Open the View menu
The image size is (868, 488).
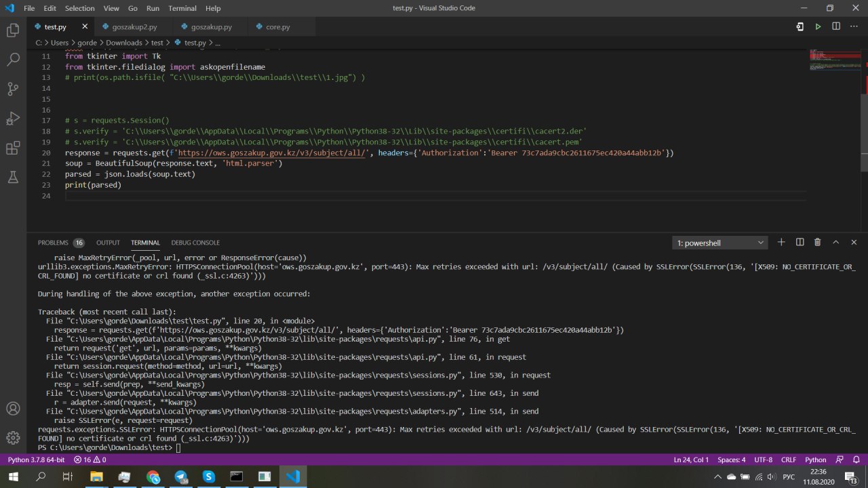tap(111, 8)
